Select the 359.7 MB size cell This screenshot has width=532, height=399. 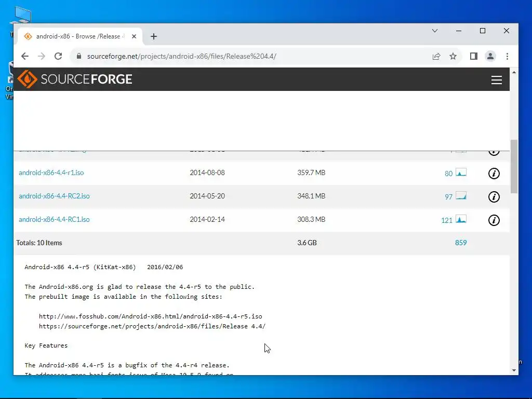311,172
